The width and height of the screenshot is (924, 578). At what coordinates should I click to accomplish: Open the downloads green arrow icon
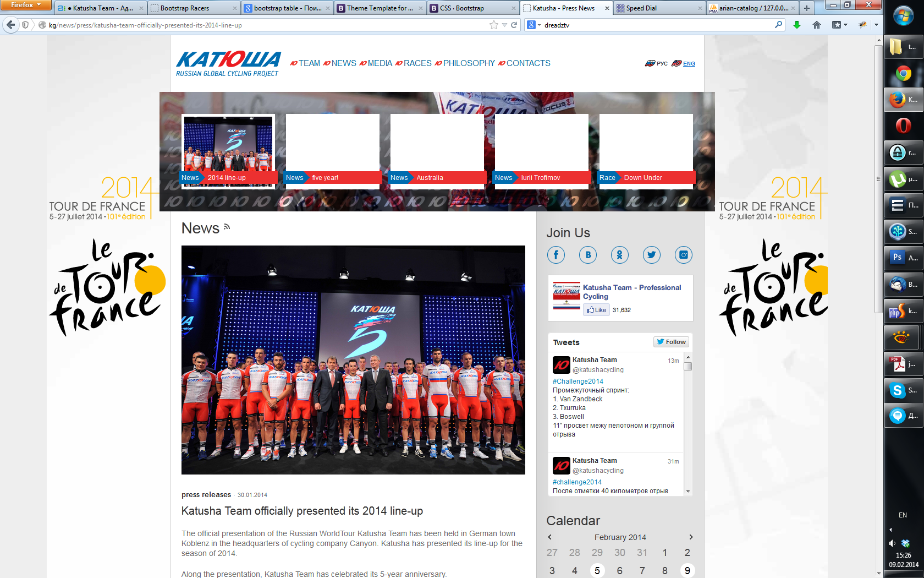[x=796, y=25]
